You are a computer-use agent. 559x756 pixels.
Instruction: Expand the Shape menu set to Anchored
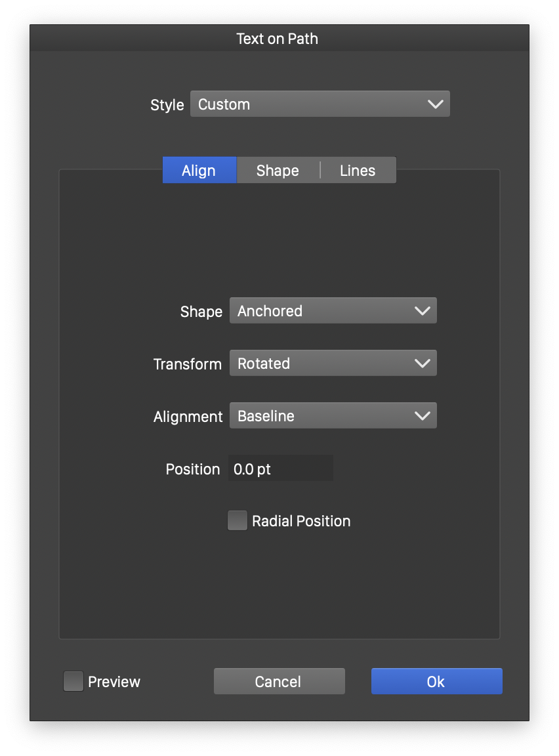click(x=333, y=311)
